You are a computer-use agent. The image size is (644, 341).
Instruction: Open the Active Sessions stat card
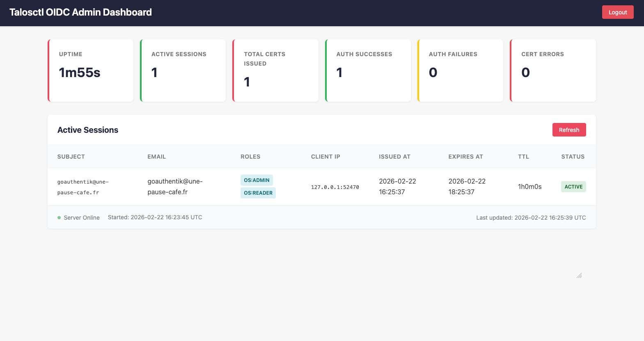point(183,70)
